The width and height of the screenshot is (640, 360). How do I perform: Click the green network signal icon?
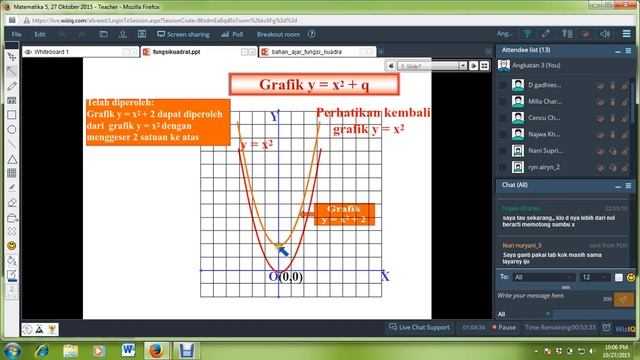(x=527, y=34)
